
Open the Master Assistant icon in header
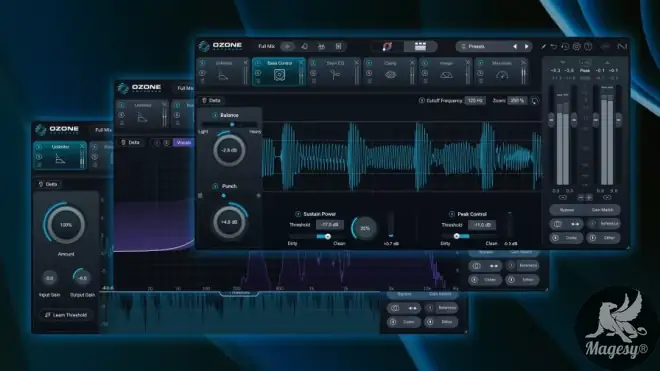[x=387, y=46]
